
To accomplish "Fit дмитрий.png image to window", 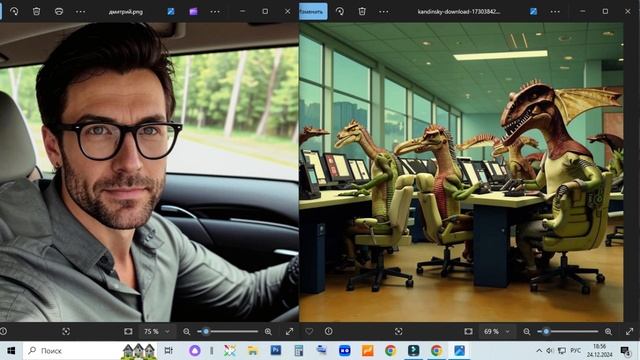I will [x=128, y=331].
